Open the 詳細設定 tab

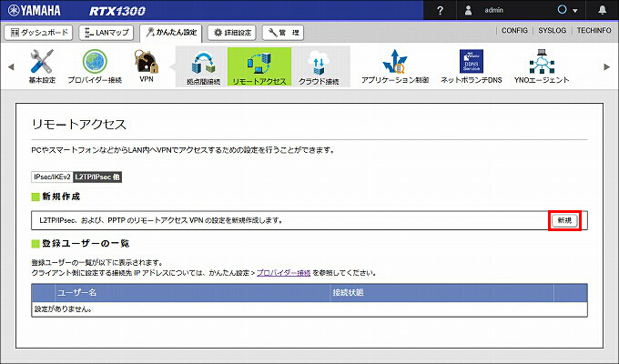point(232,33)
